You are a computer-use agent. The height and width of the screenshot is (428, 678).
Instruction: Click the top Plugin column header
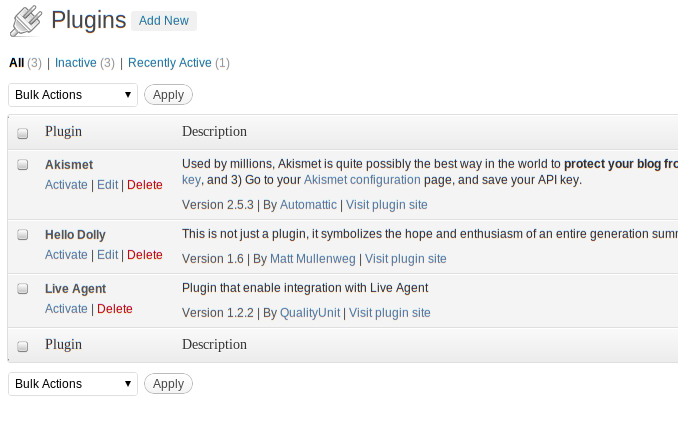64,132
